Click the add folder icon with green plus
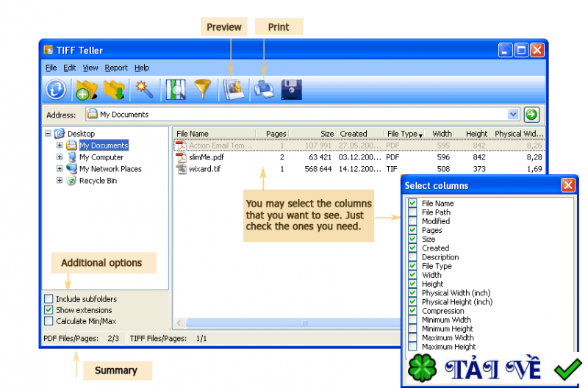Screen dimensions: 588x388 (x=86, y=90)
